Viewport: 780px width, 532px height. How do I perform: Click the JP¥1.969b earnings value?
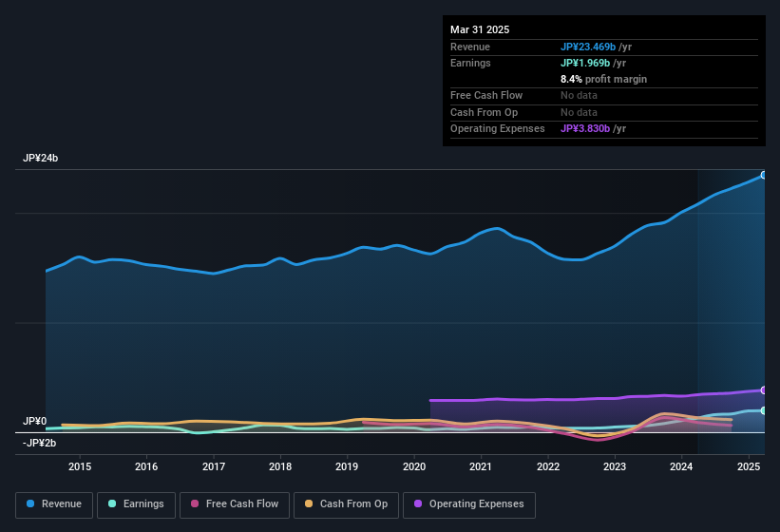click(x=585, y=63)
